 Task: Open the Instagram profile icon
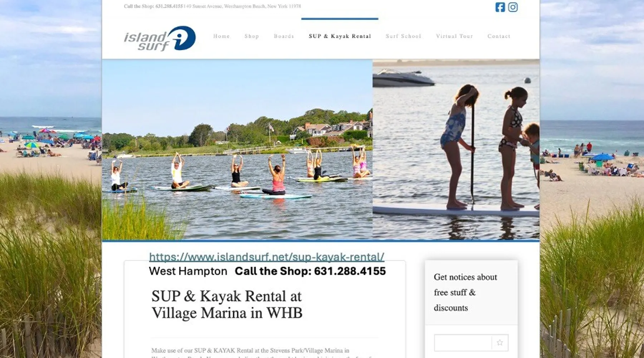(513, 7)
